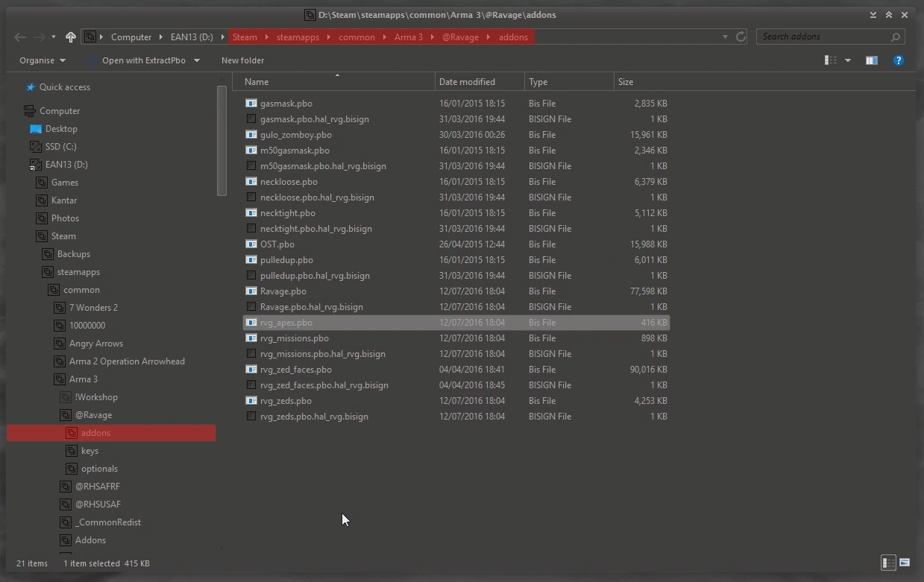This screenshot has height=582, width=924.
Task: Select Steam in the address breadcrumb
Action: pos(245,37)
